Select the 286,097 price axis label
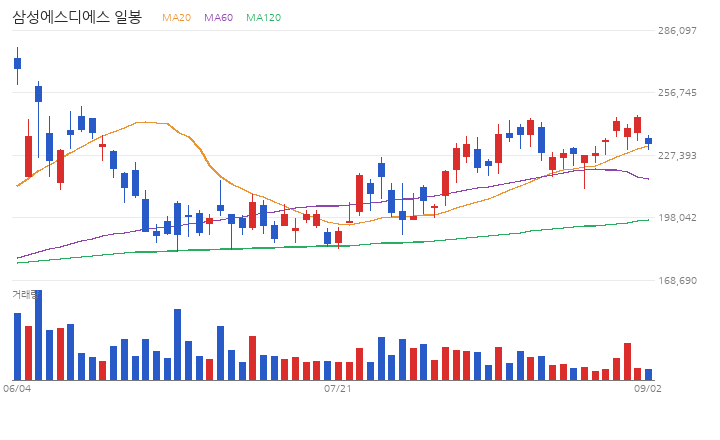 [x=677, y=31]
